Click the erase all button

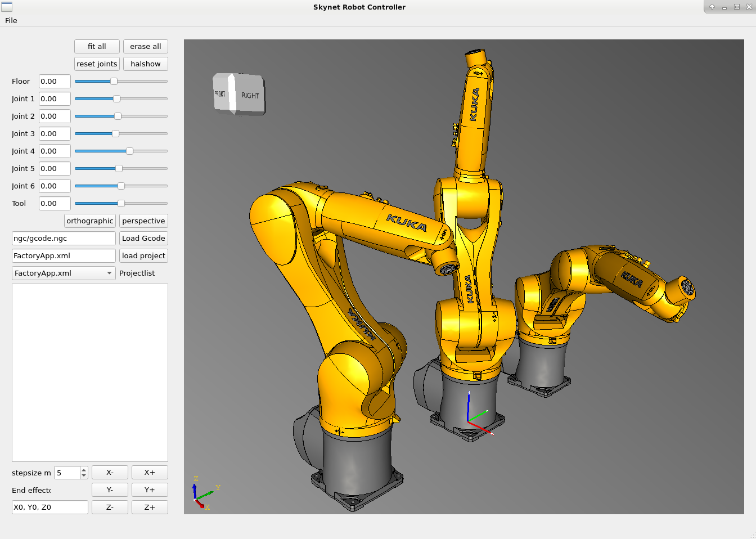146,47
